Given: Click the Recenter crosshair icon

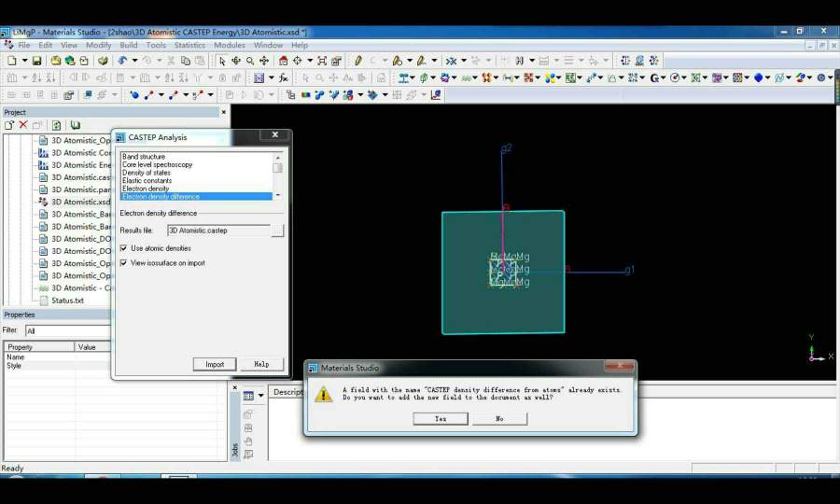Looking at the screenshot, I should [298, 61].
